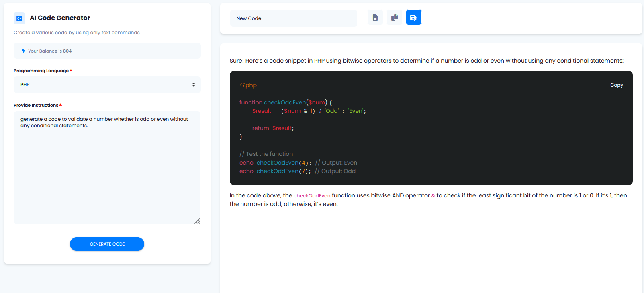644x293 pixels.
Task: Open the Programming Language dropdown
Action: coord(107,85)
